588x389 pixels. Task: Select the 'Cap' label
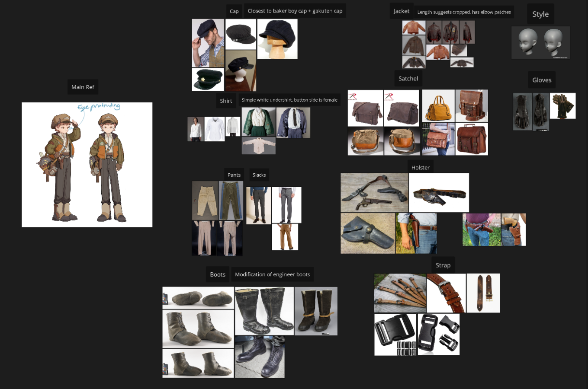[x=234, y=11]
